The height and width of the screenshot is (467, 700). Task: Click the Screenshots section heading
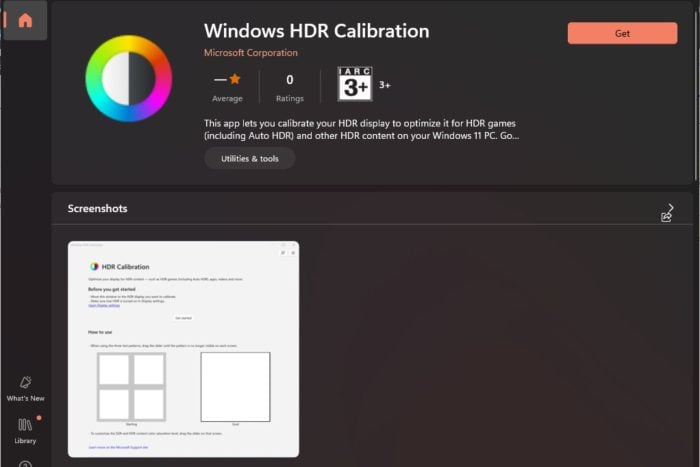pyautogui.click(x=97, y=208)
